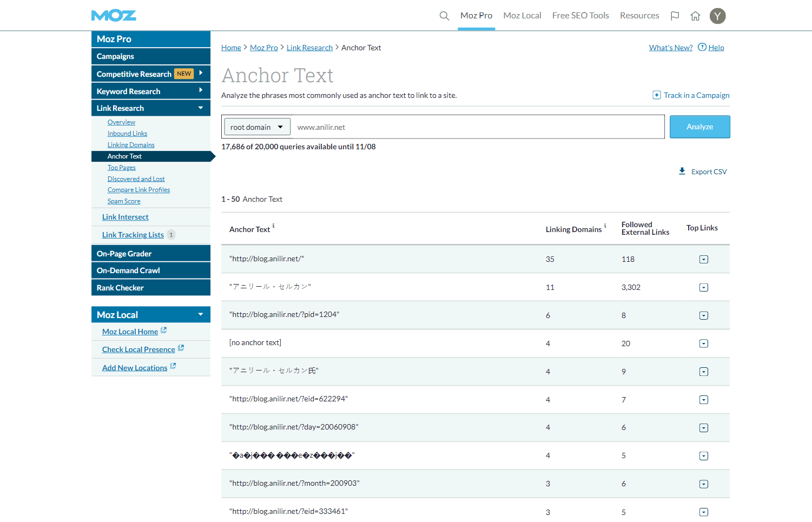Open the root domain scope dropdown
This screenshot has width=812, height=522.
click(257, 127)
